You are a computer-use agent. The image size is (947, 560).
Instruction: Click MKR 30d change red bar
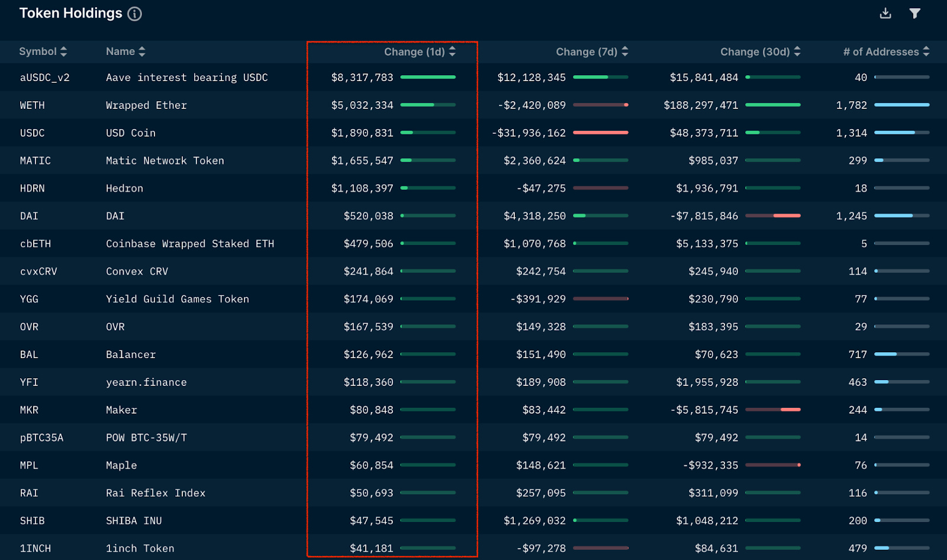point(773,410)
